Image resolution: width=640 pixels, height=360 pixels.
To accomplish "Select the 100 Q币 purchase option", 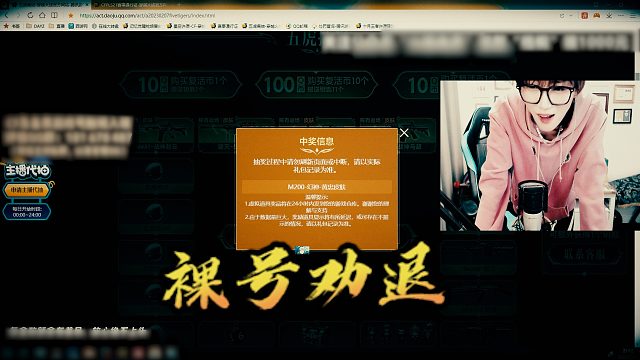I will point(316,84).
